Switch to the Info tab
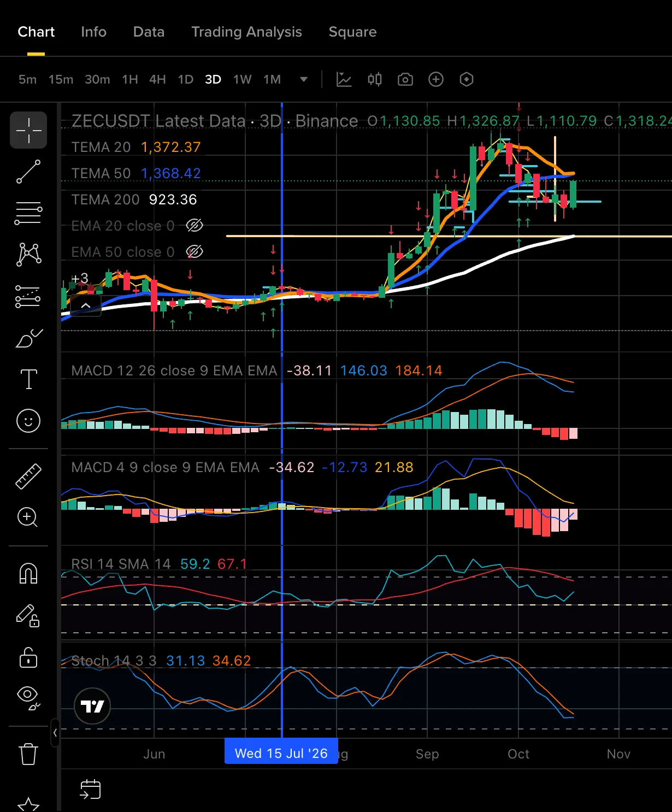The image size is (672, 812). pyautogui.click(x=94, y=32)
